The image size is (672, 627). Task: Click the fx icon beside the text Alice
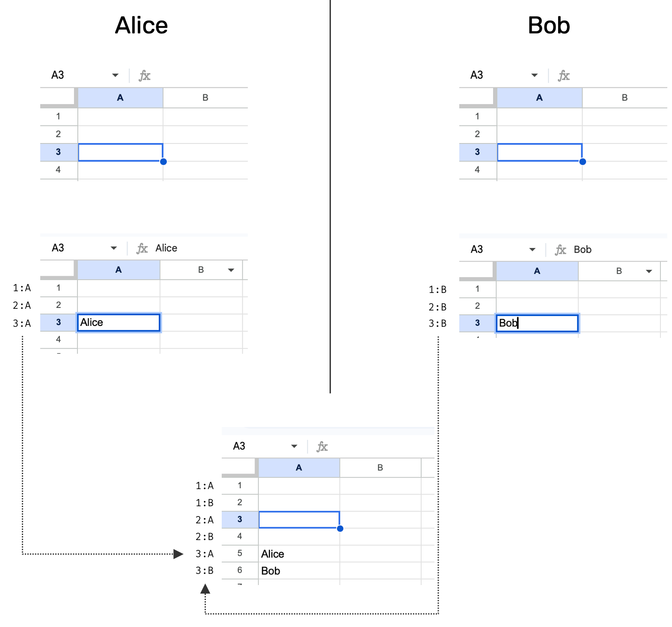142,248
